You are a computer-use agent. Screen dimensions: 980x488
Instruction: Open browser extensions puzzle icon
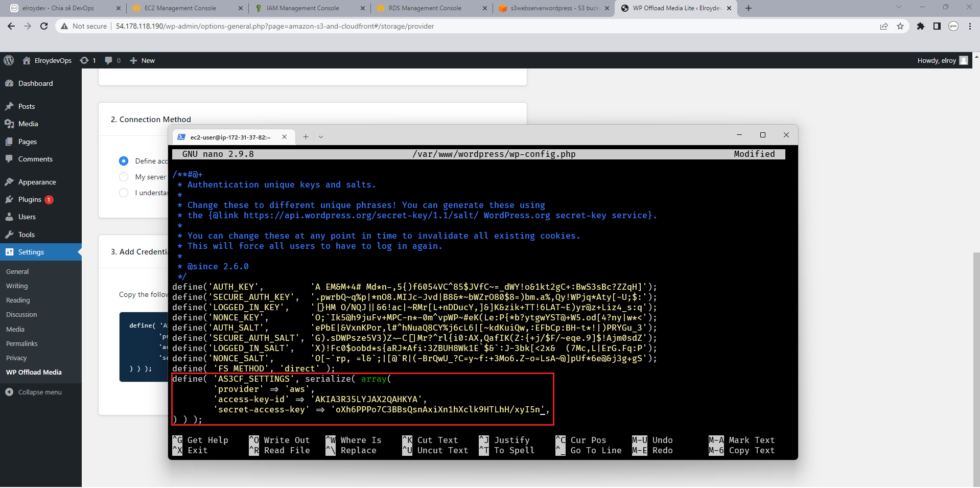[921, 26]
